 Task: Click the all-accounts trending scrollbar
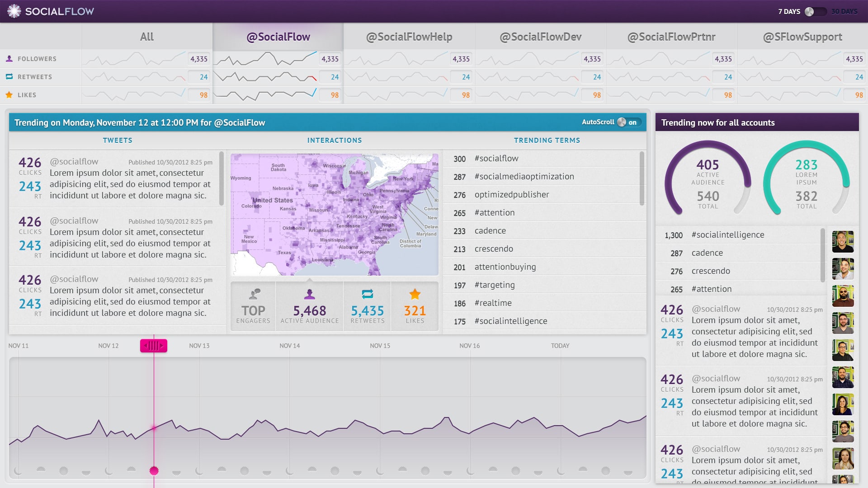823,255
